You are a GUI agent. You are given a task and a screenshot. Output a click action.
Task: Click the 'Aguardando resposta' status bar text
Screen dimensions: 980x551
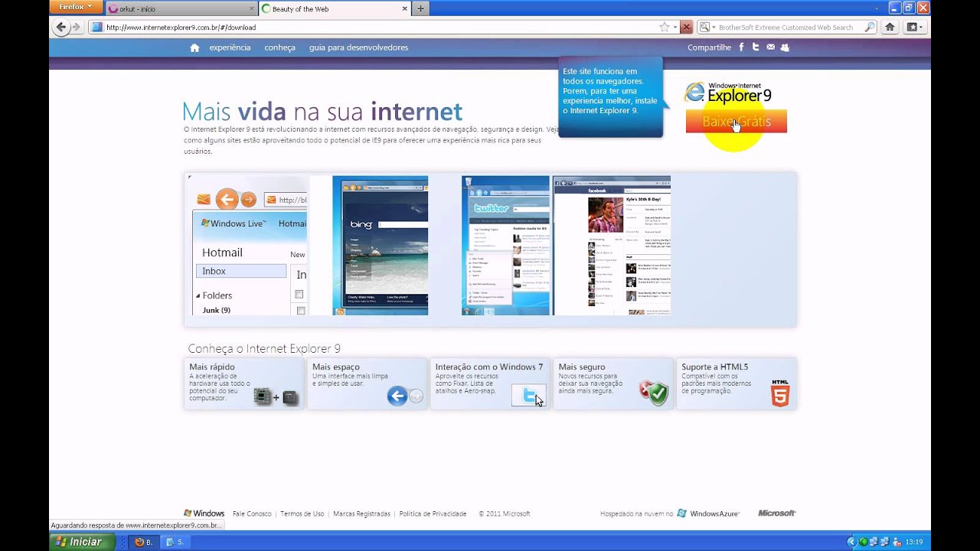(136, 525)
